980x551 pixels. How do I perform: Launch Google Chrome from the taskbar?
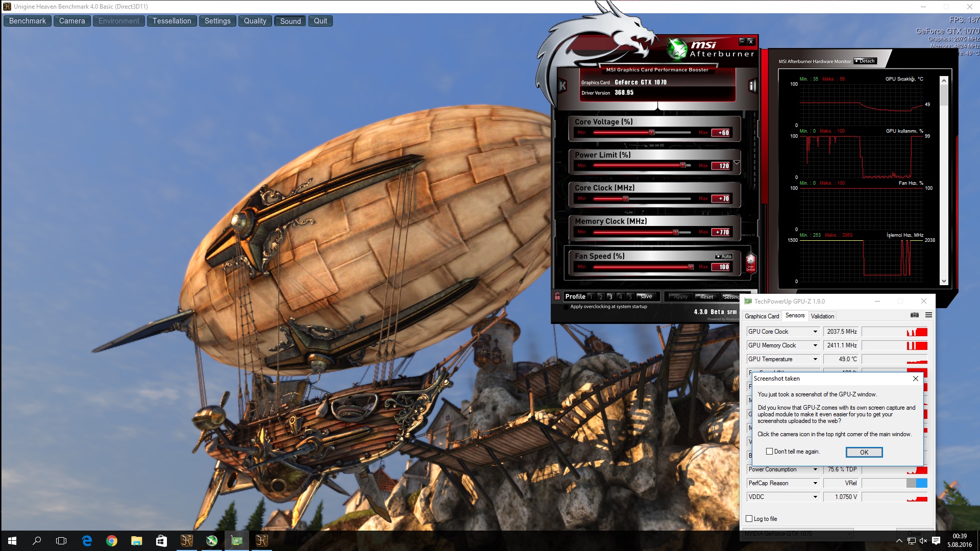[111, 541]
